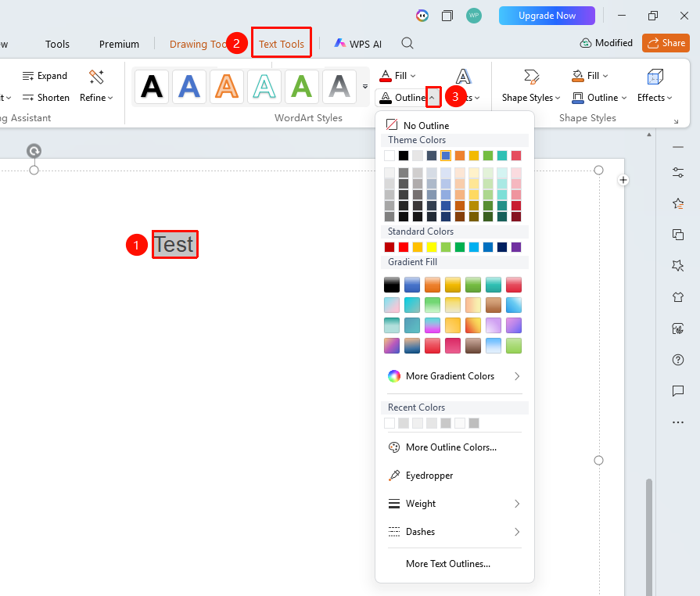
Task: Select the orange outlined WordArt style
Action: (x=227, y=86)
